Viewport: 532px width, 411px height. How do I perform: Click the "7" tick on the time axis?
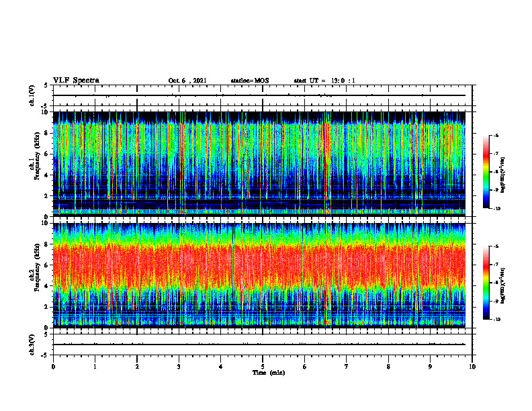(347, 367)
